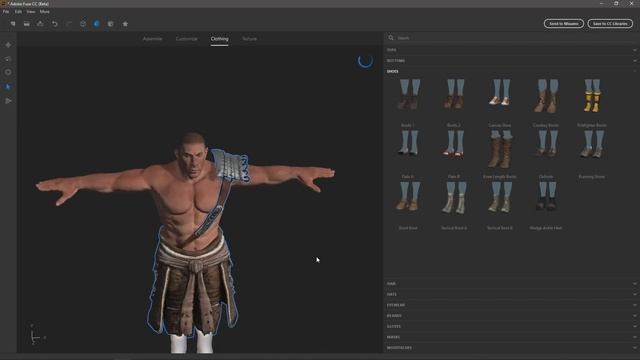Click the bottom arrow tool in left sidebar
Screen dimensions: 640x360
click(8, 101)
